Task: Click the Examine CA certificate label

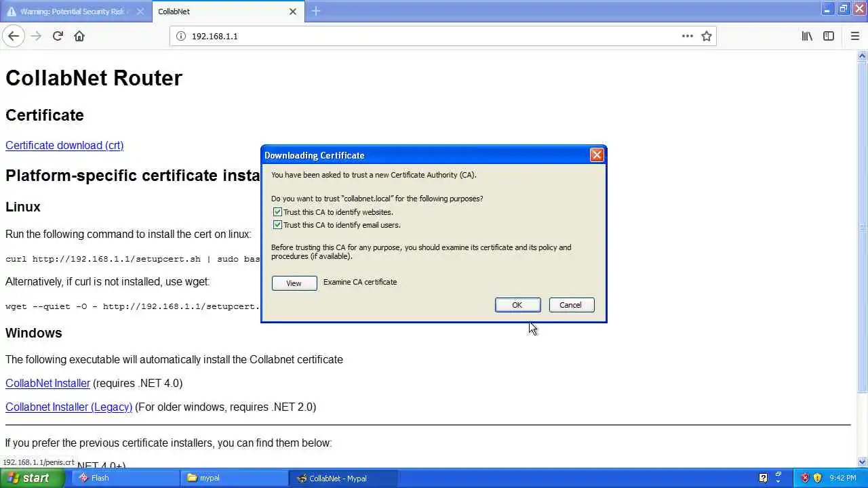Action: point(360,282)
